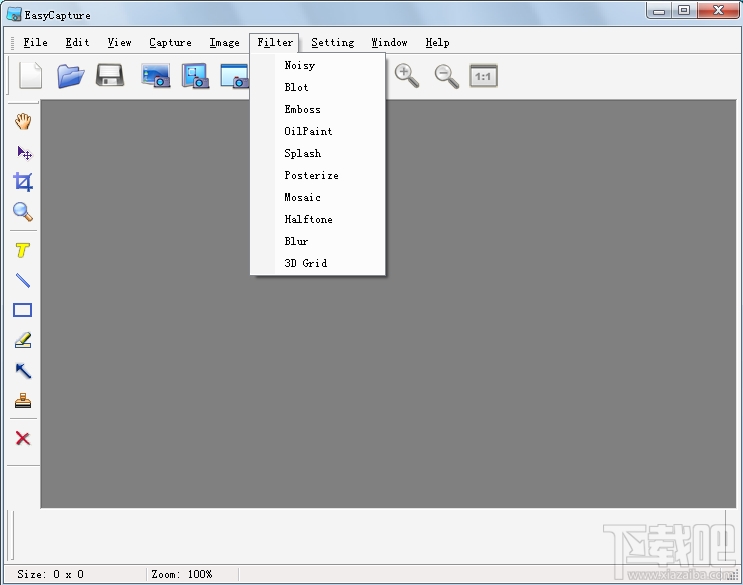Viewport: 743px width, 585px height.
Task: Apply the Blot filter
Action: point(317,87)
